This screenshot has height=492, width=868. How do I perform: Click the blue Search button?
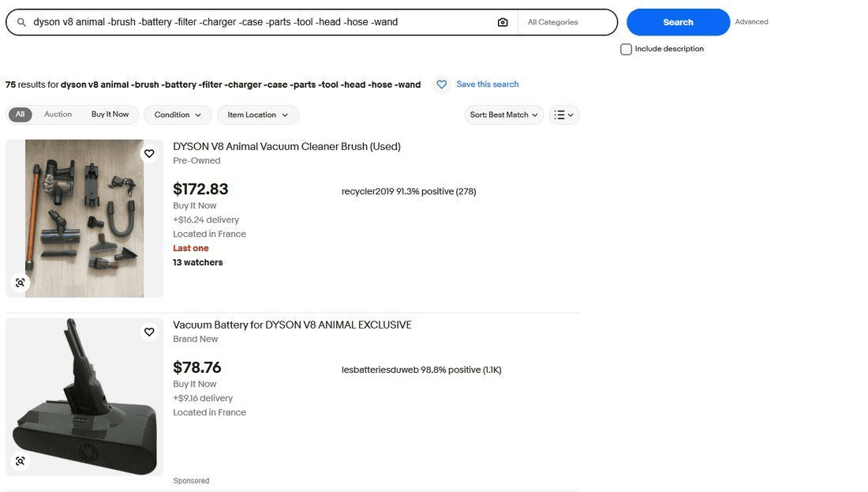tap(678, 22)
